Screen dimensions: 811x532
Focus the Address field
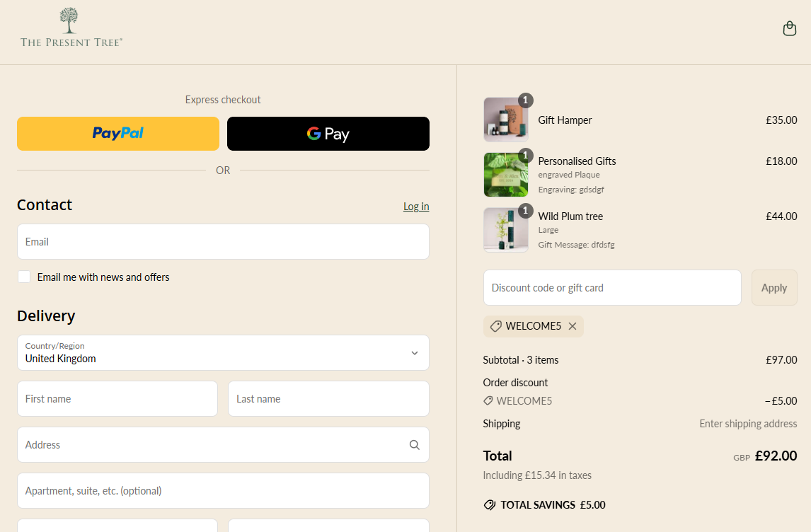pyautogui.click(x=212, y=445)
